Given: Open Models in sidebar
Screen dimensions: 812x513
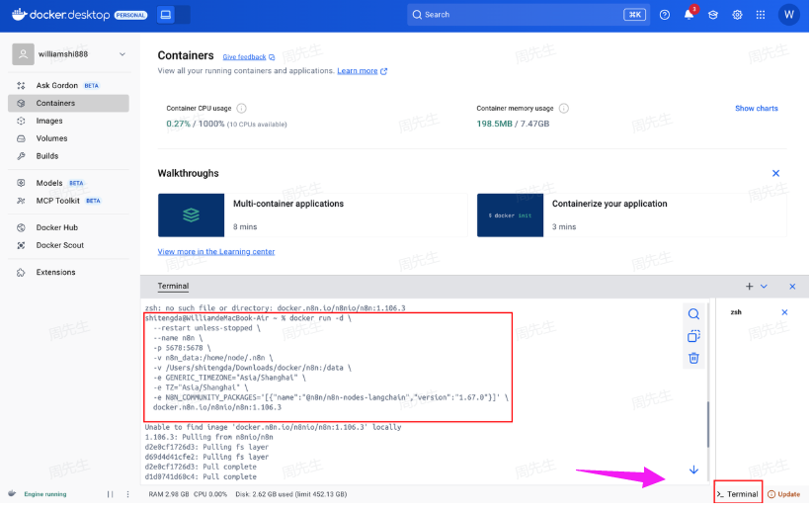Looking at the screenshot, I should (68, 183).
